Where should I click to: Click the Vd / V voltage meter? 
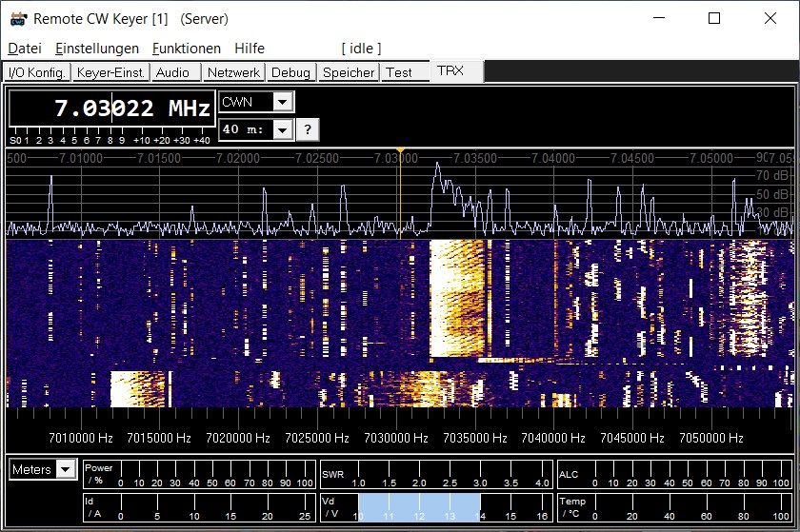[436, 507]
